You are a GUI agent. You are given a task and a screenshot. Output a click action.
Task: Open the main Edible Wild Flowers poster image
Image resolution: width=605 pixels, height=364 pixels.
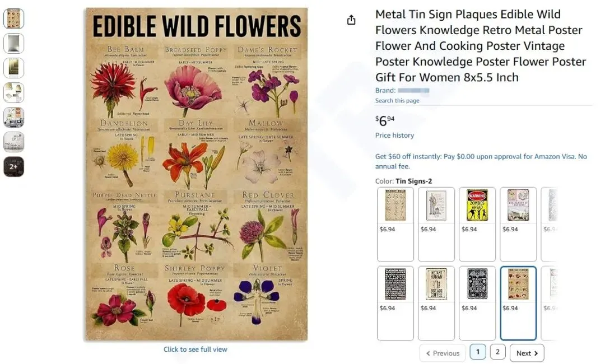[x=196, y=174]
